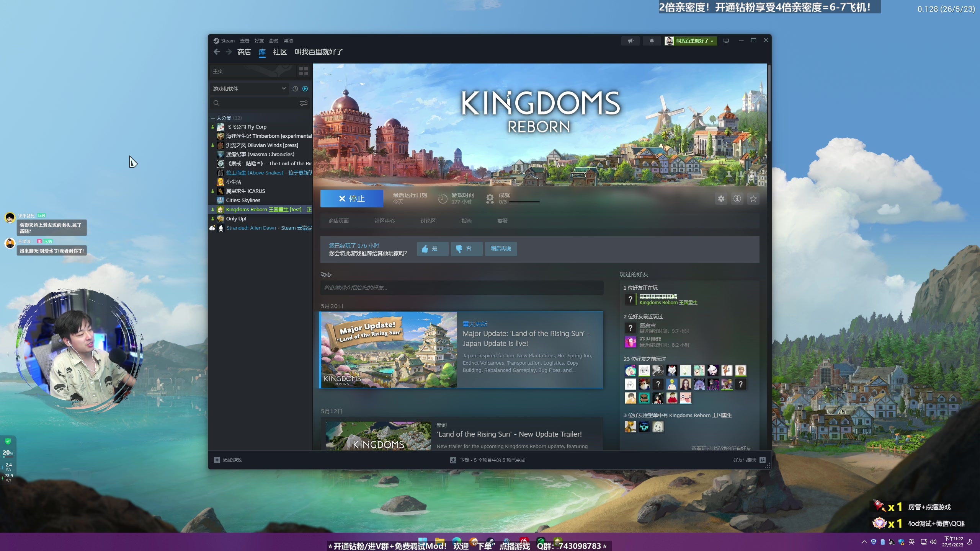
Task: Stop the running game with 停止
Action: pyautogui.click(x=352, y=199)
